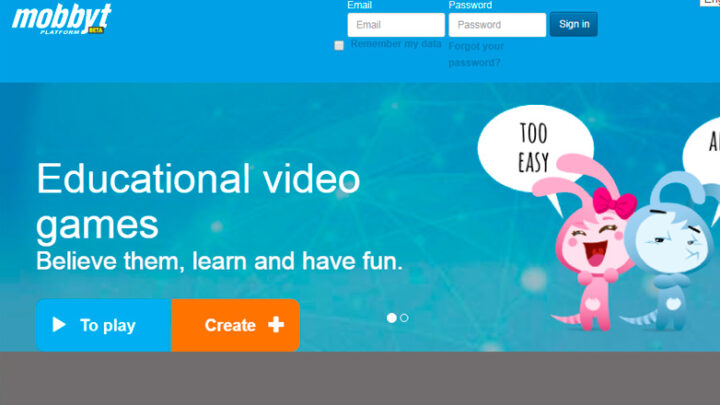Focus the Email input field

coord(396,25)
